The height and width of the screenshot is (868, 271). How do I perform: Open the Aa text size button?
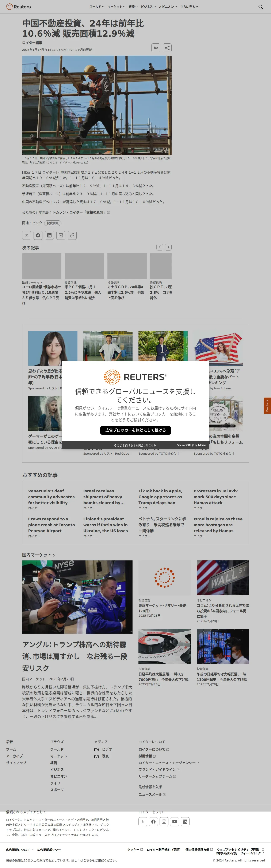point(156,48)
